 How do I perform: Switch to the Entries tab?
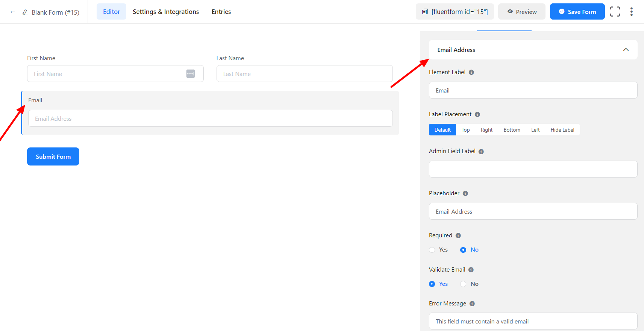point(221,12)
